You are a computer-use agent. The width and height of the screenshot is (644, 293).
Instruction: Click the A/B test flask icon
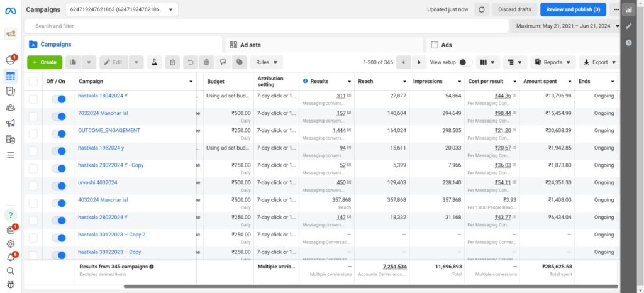[152, 62]
